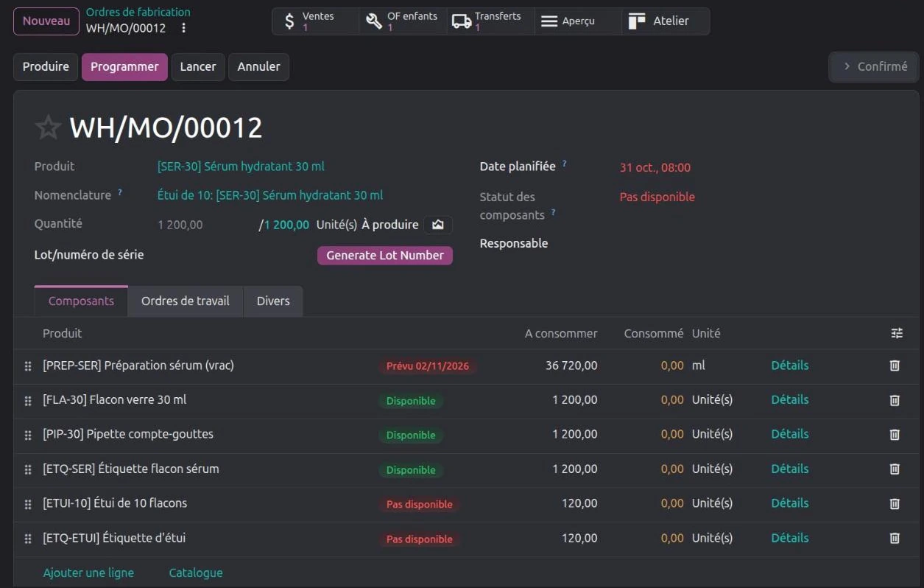Click the drag handle of the ETQ-ETUI row
Viewport: 924px width, 588px height.
[28, 539]
